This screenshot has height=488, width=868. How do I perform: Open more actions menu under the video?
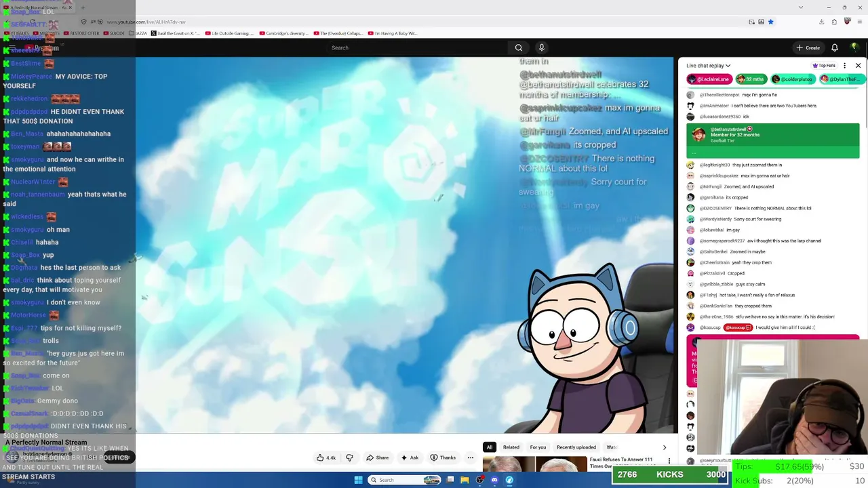pos(470,457)
